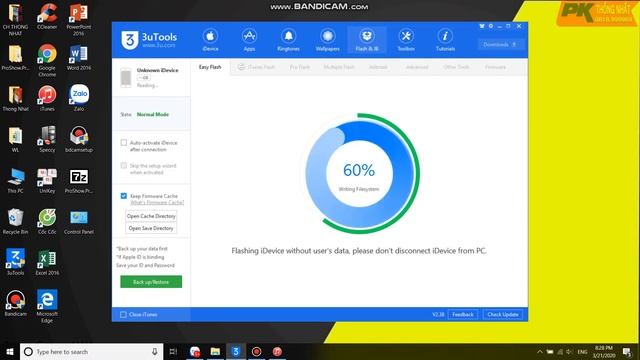Click the Normal Mode status text

pyautogui.click(x=153, y=114)
